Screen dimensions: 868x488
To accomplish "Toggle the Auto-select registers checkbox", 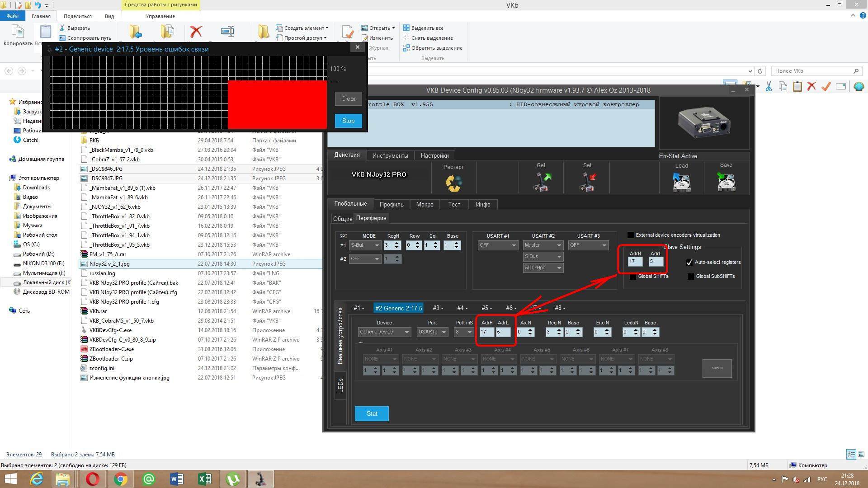I will coord(689,262).
